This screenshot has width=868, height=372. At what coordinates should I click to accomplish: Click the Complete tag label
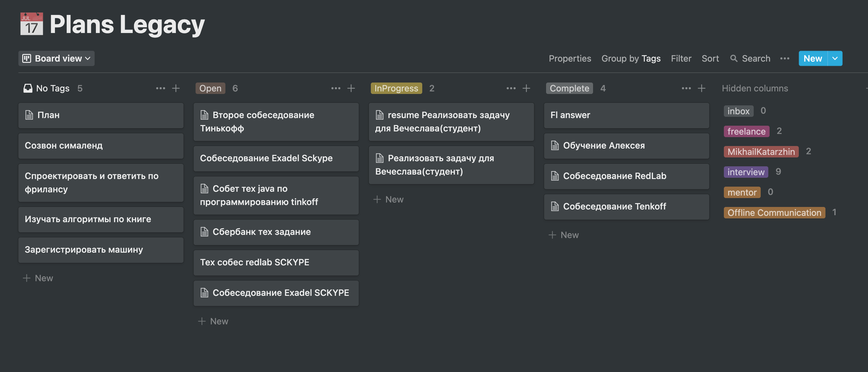(x=570, y=88)
